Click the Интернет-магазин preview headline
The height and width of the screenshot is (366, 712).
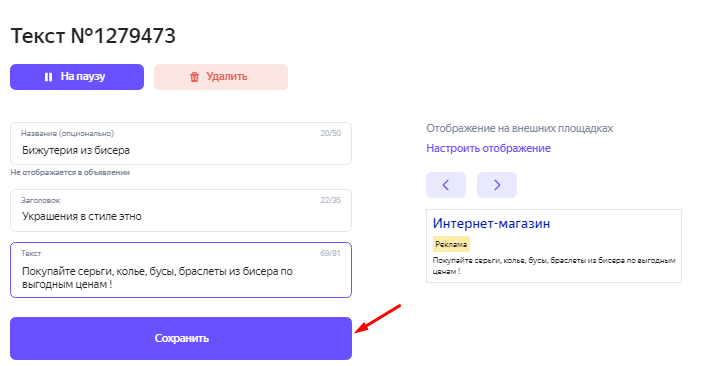491,223
